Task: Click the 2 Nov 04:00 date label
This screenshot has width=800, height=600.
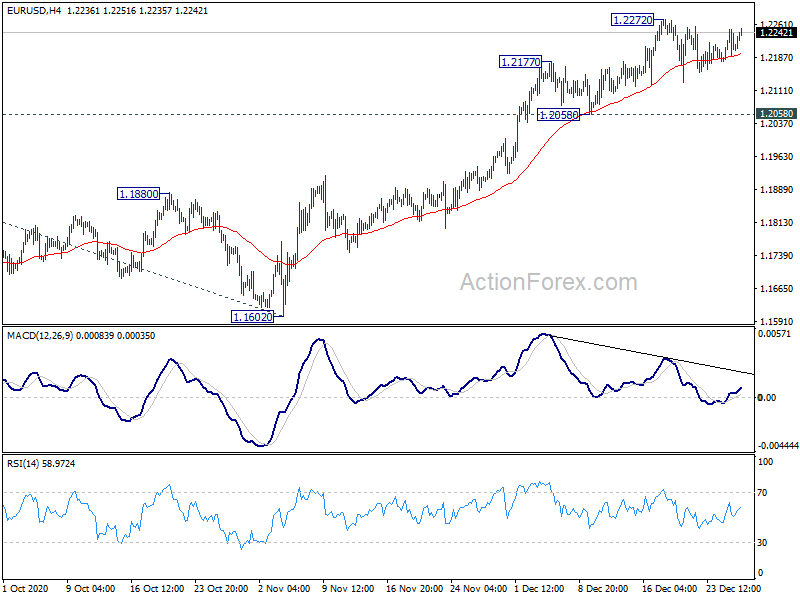Action: point(284,588)
